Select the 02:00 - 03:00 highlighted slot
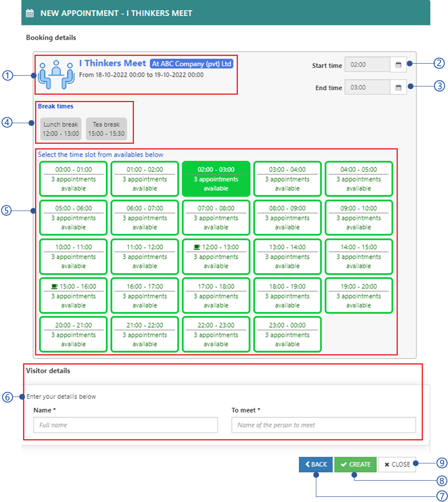The width and height of the screenshot is (448, 502). click(x=216, y=179)
